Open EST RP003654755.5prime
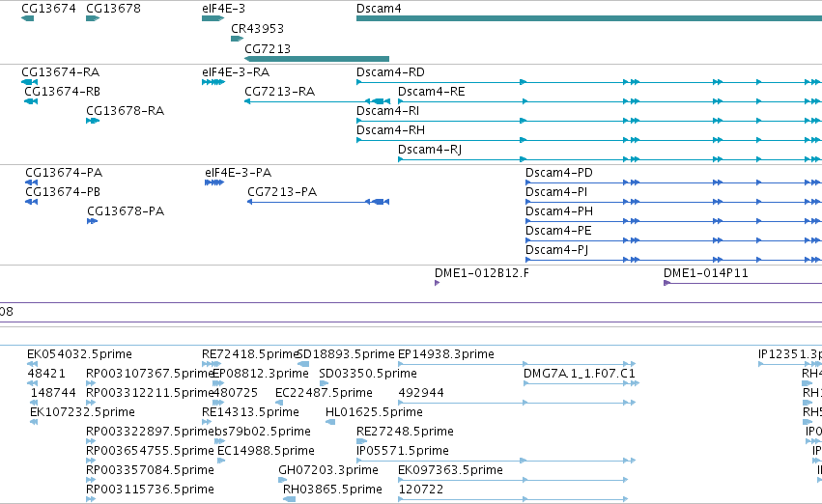The height and width of the screenshot is (504, 822). pyautogui.click(x=150, y=451)
